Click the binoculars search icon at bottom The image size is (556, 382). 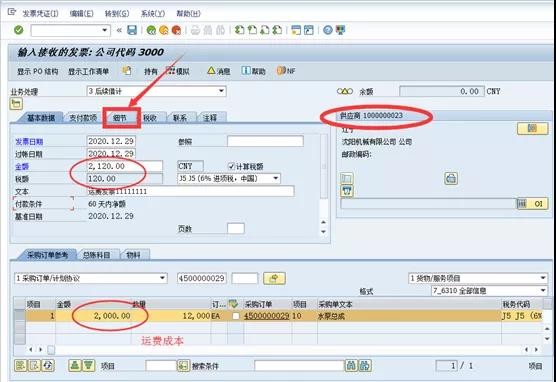(351, 365)
